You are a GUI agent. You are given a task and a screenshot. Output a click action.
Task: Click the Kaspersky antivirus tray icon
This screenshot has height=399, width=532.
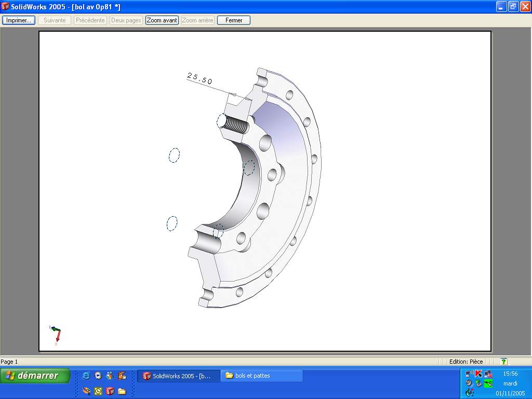pyautogui.click(x=478, y=374)
